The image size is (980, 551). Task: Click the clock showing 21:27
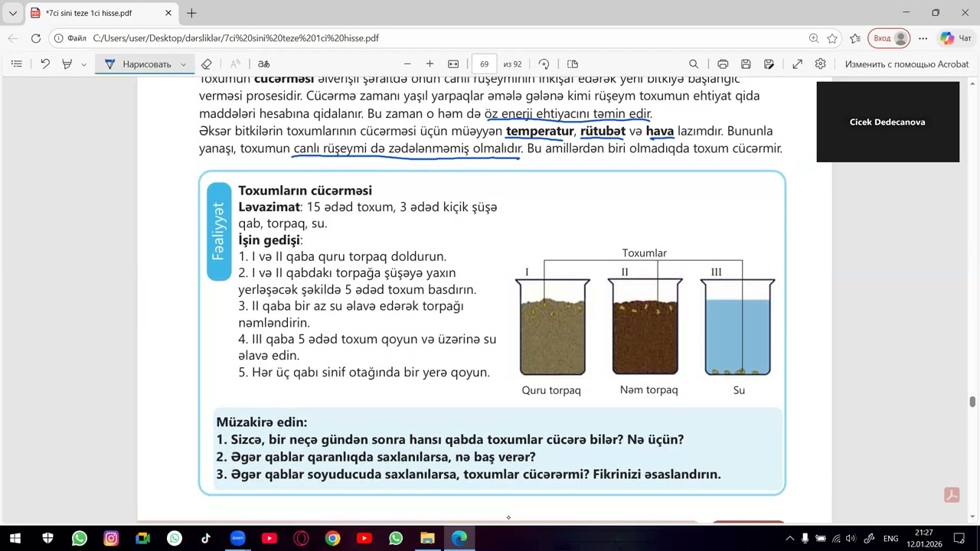pos(923,533)
